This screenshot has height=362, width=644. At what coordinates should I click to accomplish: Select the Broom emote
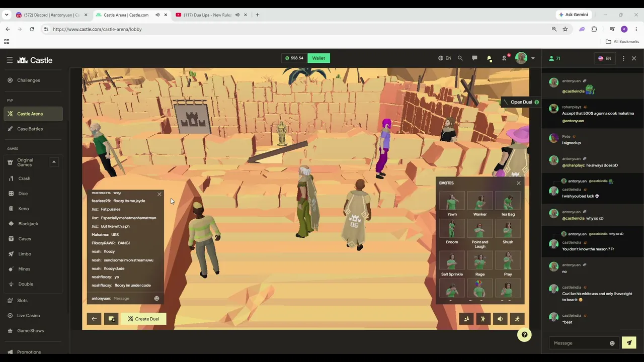(x=452, y=232)
